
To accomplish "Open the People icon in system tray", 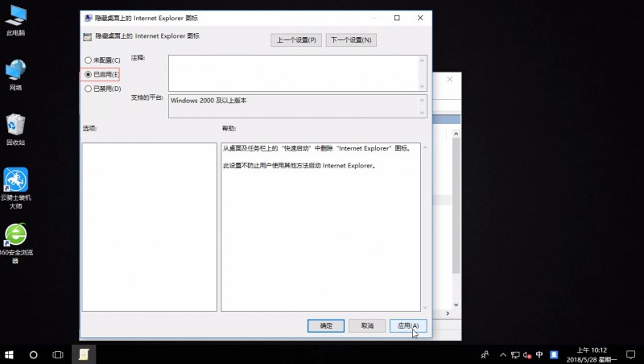I will point(485,354).
